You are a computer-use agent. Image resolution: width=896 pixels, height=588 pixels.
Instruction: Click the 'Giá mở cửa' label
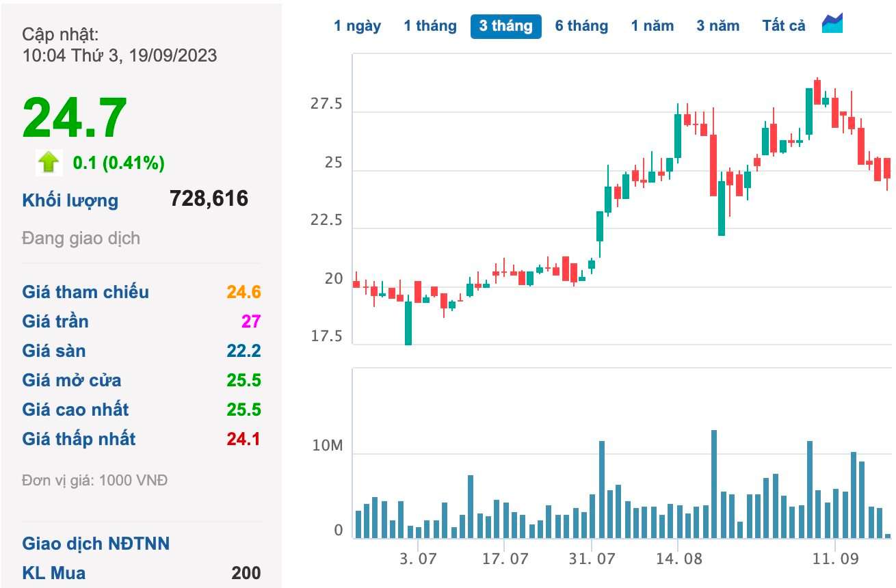(72, 380)
